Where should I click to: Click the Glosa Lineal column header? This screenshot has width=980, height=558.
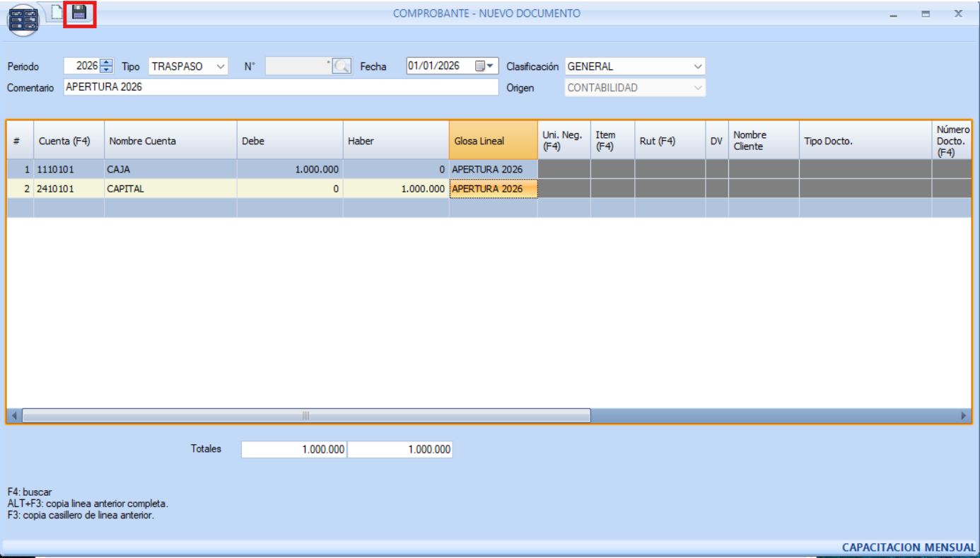tap(493, 141)
